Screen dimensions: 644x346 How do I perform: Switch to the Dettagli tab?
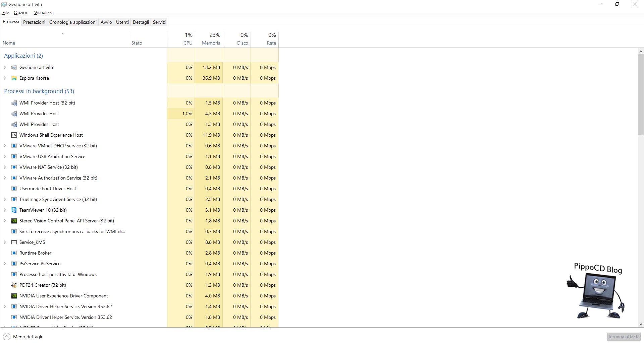click(141, 22)
